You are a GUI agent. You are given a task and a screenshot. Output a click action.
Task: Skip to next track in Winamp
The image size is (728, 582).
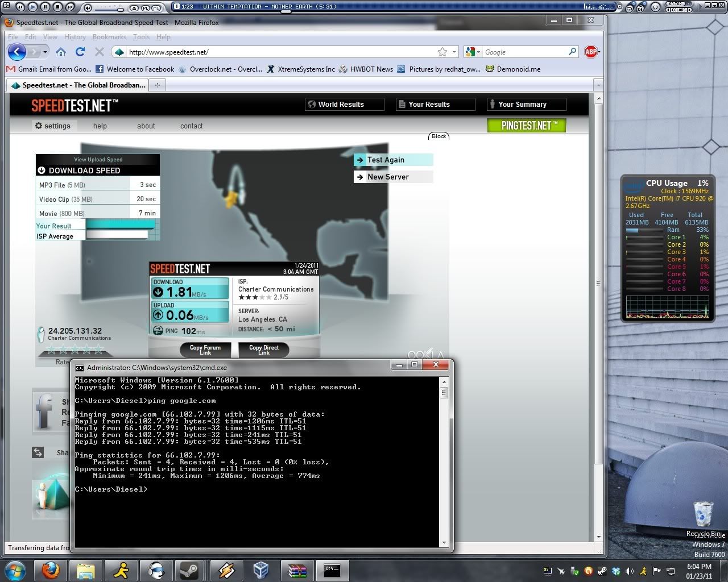point(70,7)
